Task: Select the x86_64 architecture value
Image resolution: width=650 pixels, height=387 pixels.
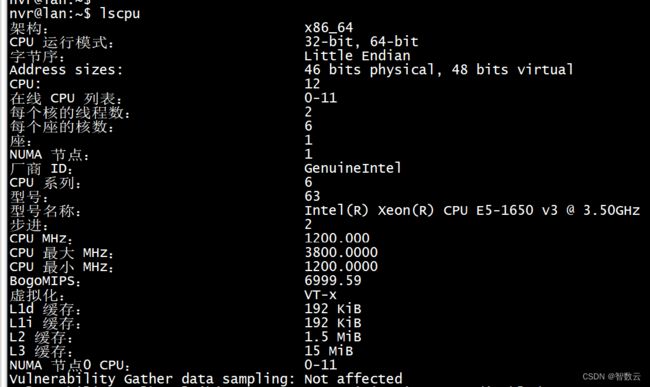Action: pyautogui.click(x=328, y=28)
